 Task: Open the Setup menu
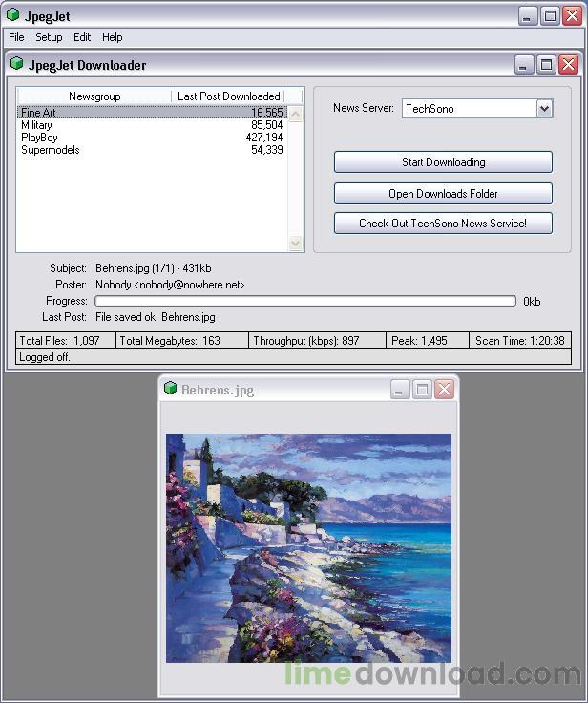tap(49, 37)
